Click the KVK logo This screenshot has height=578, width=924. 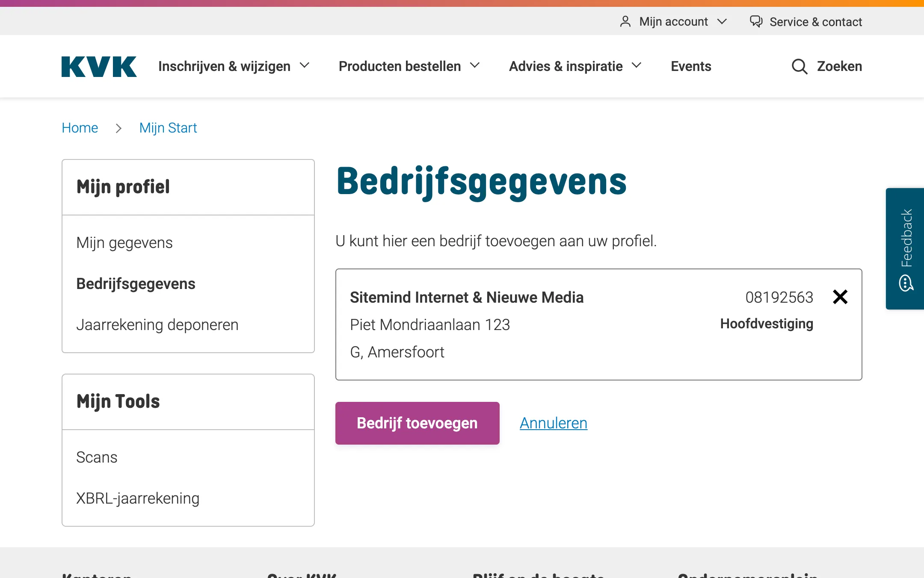tap(99, 67)
